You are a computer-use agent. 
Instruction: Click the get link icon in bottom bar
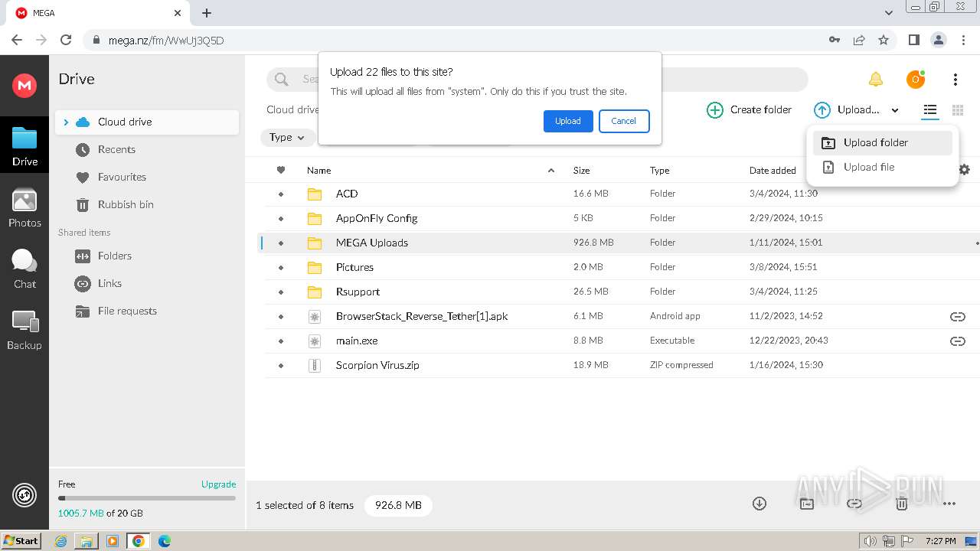(x=854, y=504)
